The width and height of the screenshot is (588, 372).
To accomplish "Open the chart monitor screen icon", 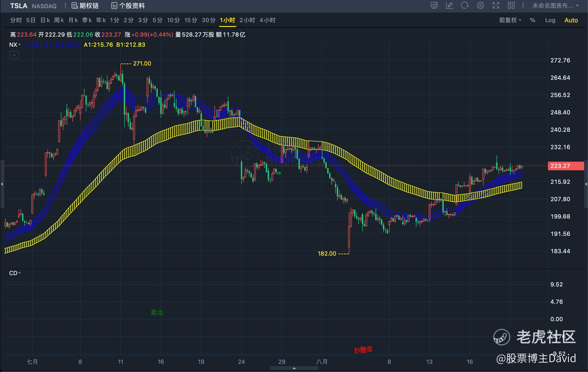I will click(434, 5).
